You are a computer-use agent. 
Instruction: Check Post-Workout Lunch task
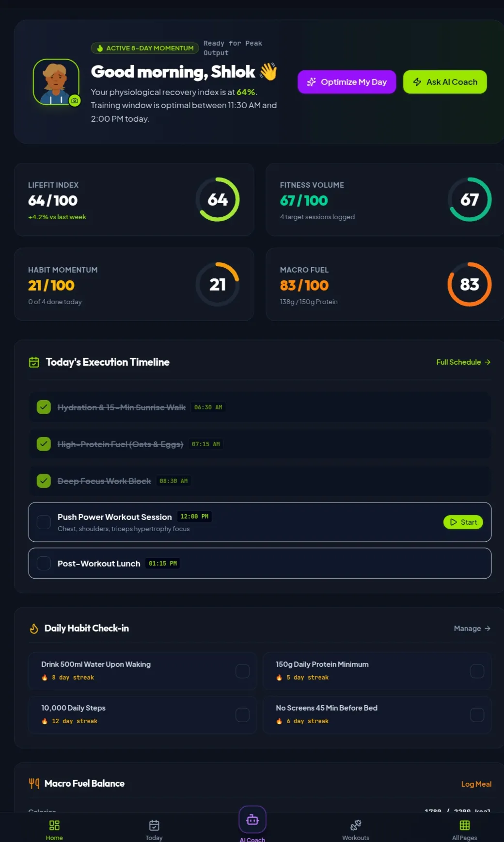pos(44,563)
